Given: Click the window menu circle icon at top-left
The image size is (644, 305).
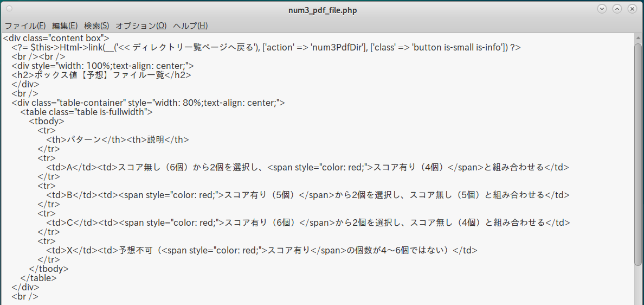Looking at the screenshot, I should click(x=9, y=9).
